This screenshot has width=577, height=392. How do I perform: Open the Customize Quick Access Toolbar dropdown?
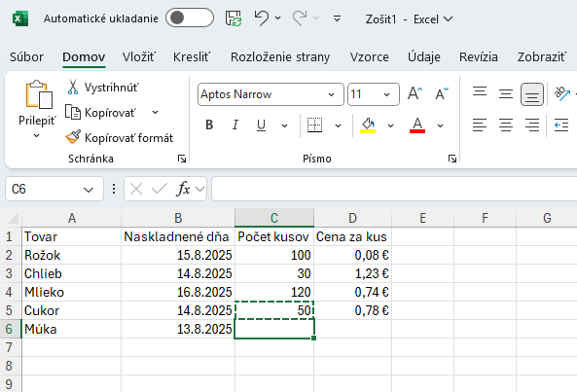pos(337,18)
